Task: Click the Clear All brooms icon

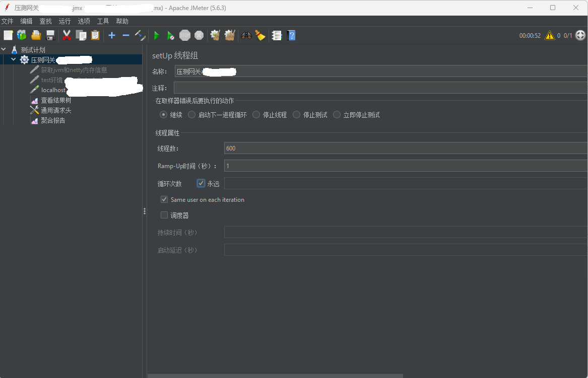Action: pos(230,35)
